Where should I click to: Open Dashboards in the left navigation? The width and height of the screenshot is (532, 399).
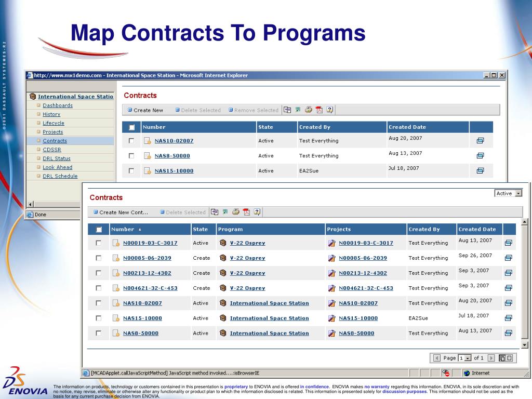[58, 105]
